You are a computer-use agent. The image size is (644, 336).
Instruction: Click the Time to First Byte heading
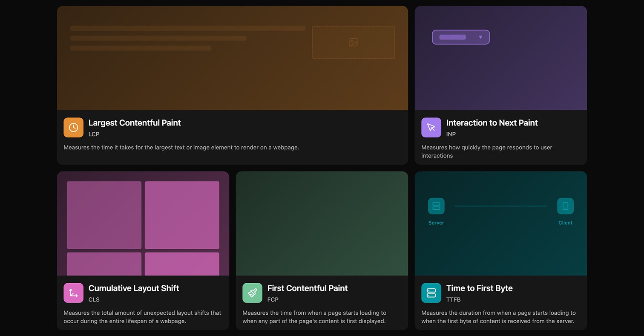click(x=479, y=288)
